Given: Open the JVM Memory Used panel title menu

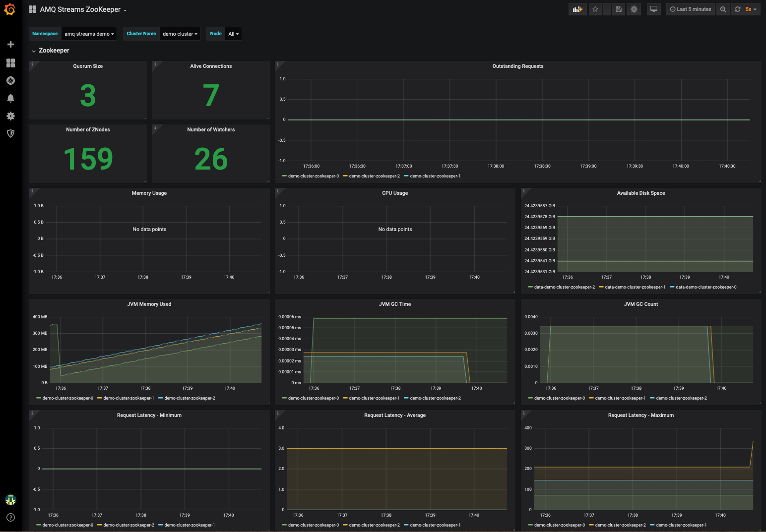Looking at the screenshot, I should click(149, 304).
